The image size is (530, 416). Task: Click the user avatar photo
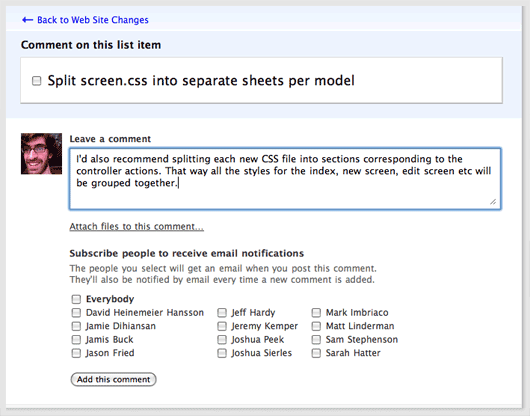(41, 154)
